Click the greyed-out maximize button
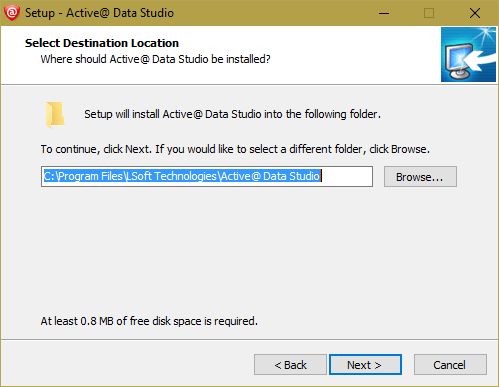499x387 pixels. tap(429, 13)
